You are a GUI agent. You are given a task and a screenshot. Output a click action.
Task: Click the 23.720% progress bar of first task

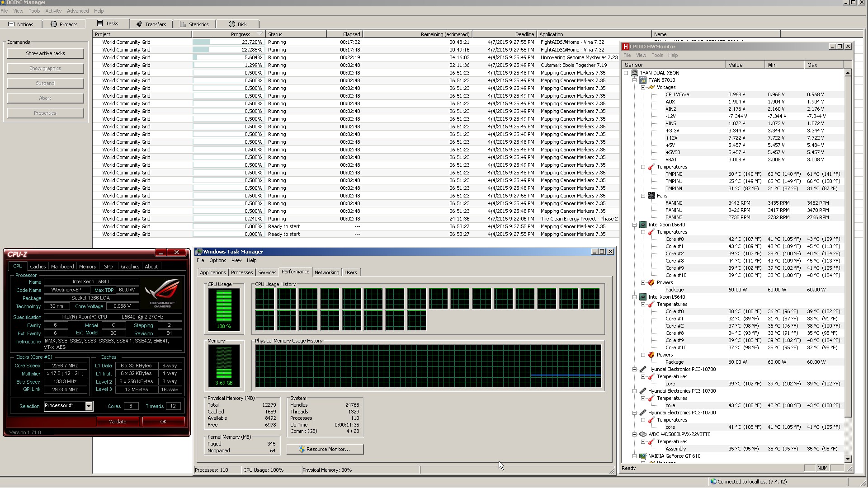pos(228,42)
